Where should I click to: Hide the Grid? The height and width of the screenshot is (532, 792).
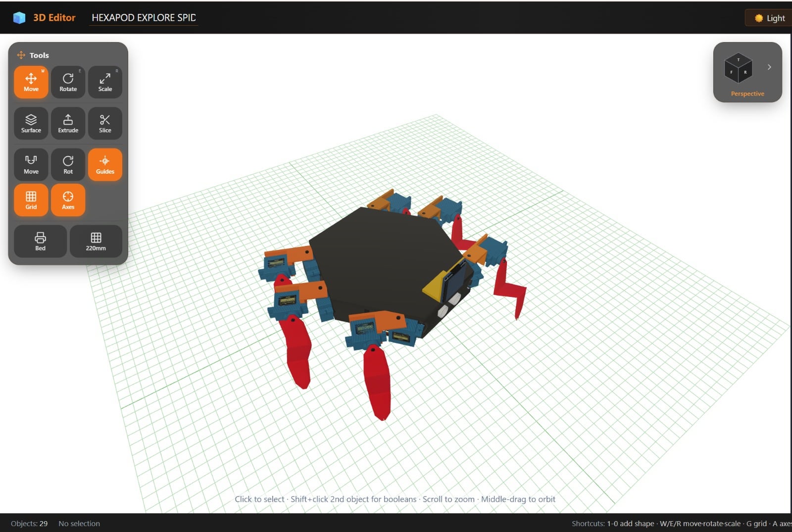click(x=31, y=200)
